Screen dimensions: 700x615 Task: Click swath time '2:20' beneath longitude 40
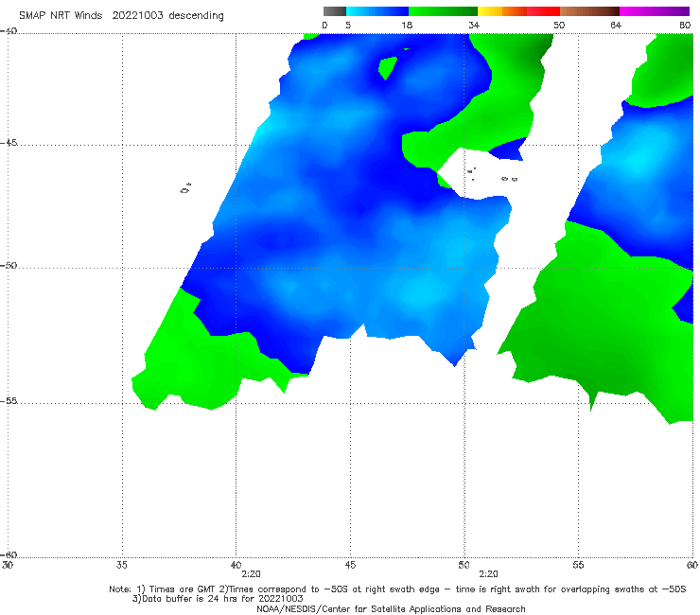pyautogui.click(x=251, y=574)
